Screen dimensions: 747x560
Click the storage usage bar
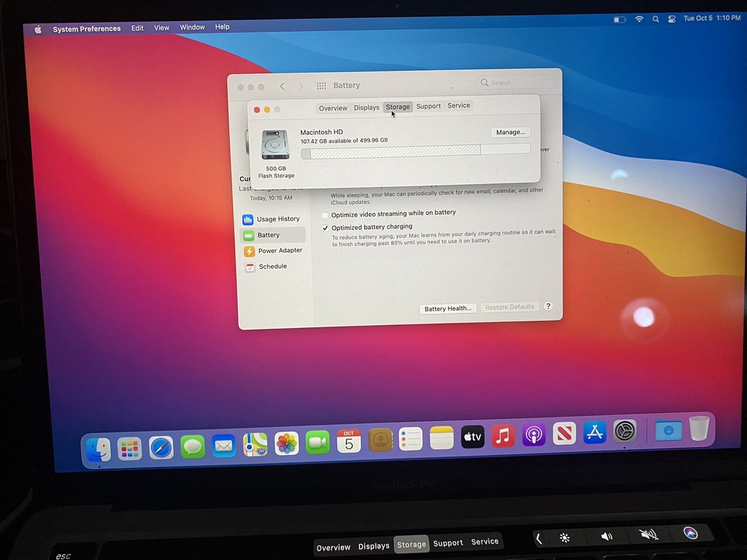click(x=416, y=151)
